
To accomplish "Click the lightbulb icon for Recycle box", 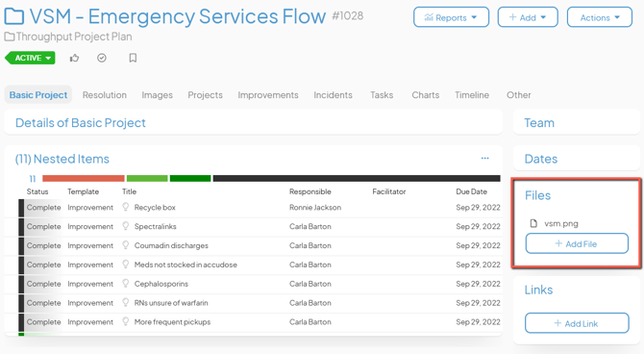I will point(126,207).
